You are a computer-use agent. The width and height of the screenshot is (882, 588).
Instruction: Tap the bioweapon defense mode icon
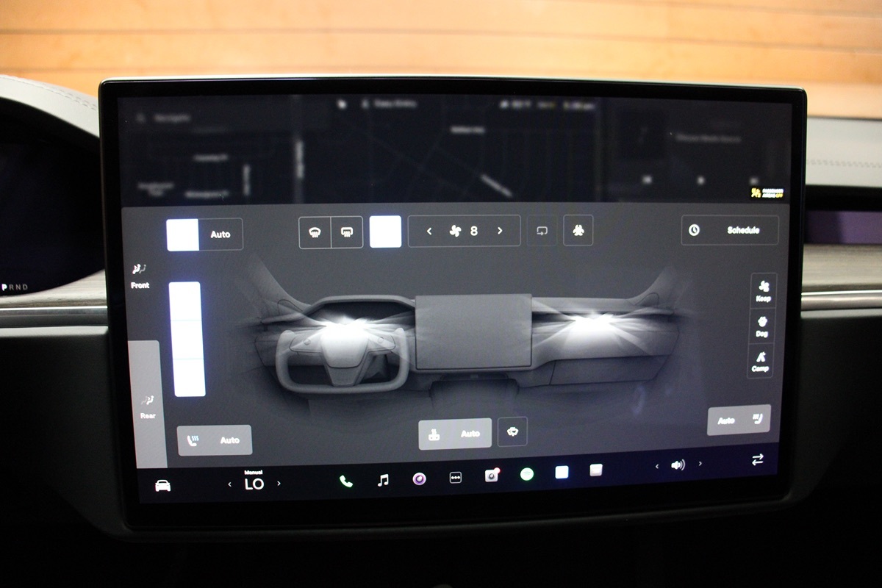coord(578,231)
